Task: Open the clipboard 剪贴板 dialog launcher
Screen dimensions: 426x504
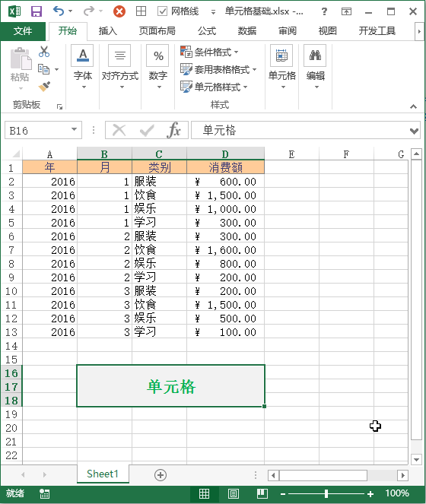Action: 59,106
